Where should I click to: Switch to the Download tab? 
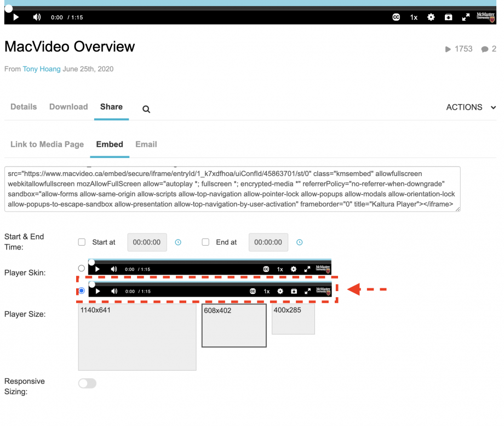pos(68,107)
